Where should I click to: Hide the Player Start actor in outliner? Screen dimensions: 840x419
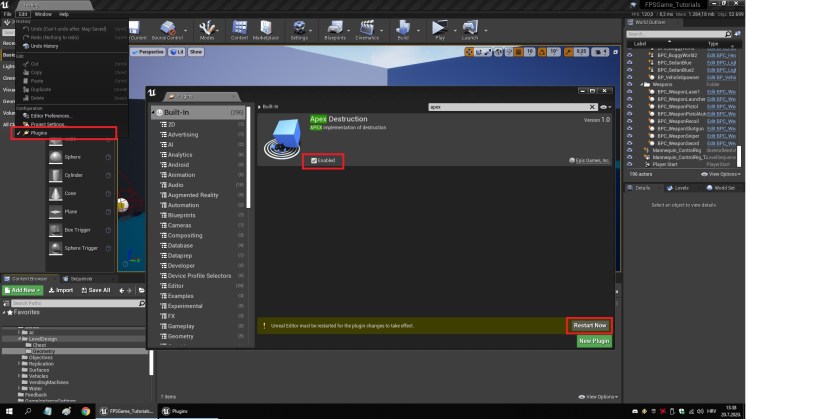[630, 164]
